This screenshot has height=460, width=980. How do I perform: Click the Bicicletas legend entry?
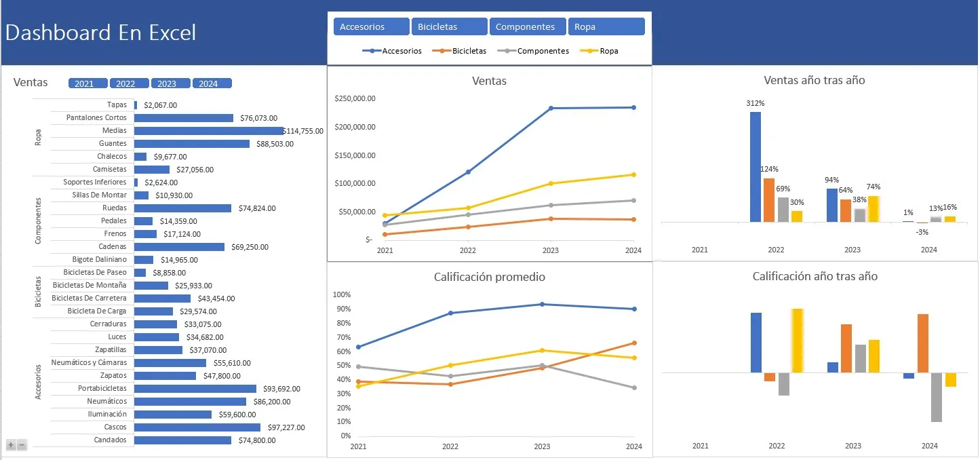click(x=460, y=51)
